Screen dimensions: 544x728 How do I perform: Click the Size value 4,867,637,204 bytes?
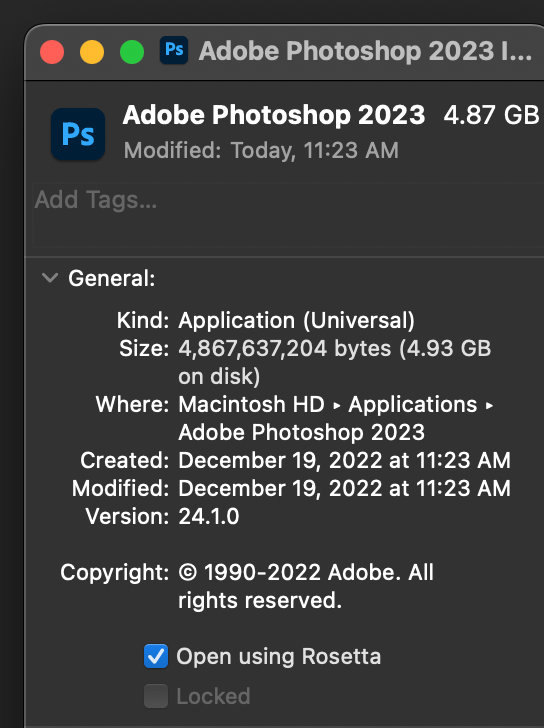tap(285, 349)
